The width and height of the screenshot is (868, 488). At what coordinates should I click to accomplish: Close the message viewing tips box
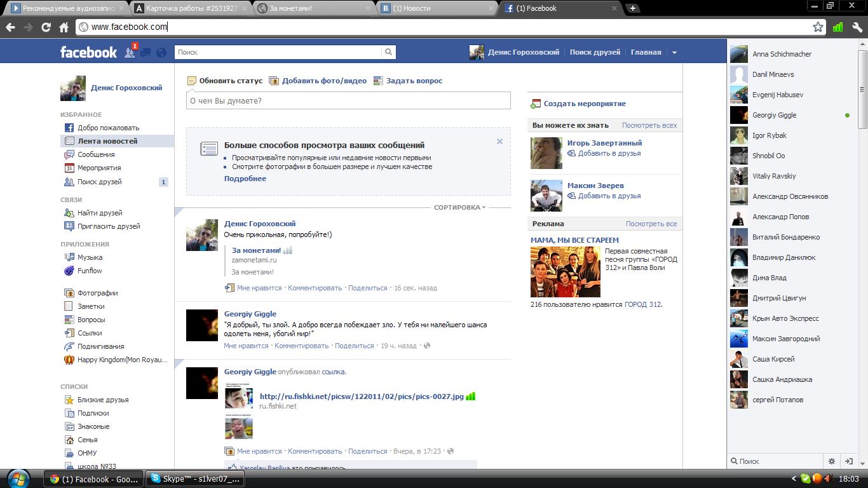pyautogui.click(x=499, y=142)
